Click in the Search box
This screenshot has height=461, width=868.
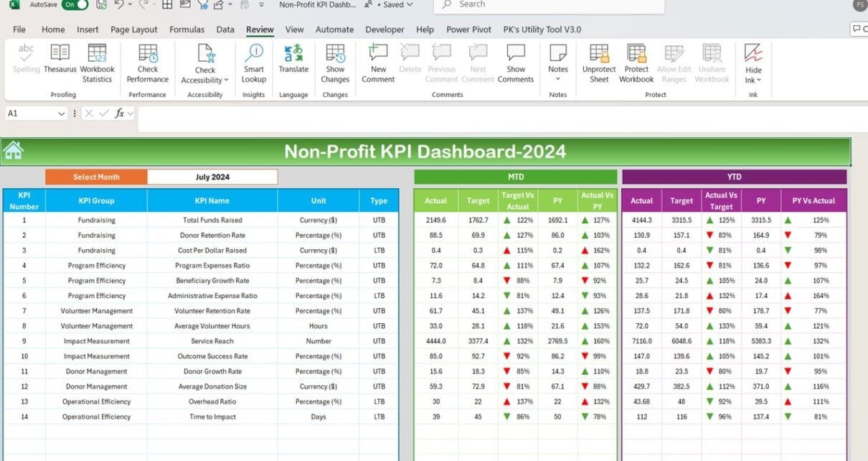[x=549, y=5]
